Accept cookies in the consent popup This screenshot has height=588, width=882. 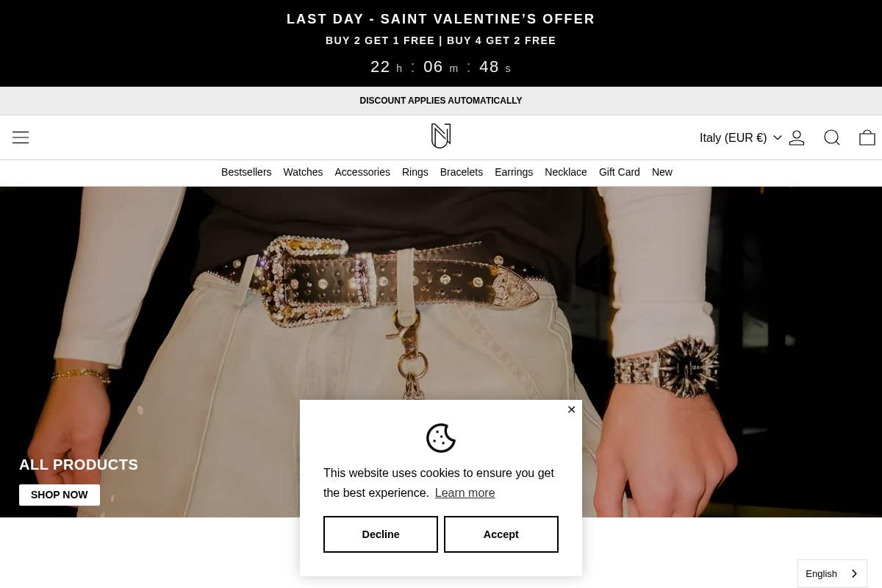tap(501, 534)
